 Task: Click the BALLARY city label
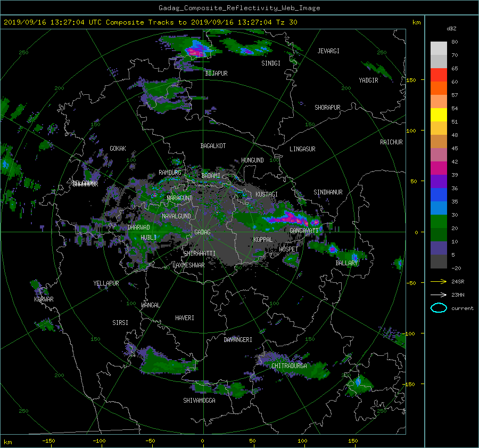(346, 263)
